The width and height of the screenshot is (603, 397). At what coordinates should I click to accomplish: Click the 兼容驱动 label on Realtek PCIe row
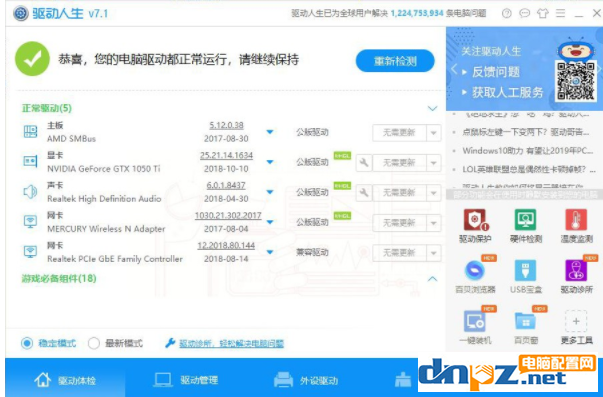click(x=312, y=252)
